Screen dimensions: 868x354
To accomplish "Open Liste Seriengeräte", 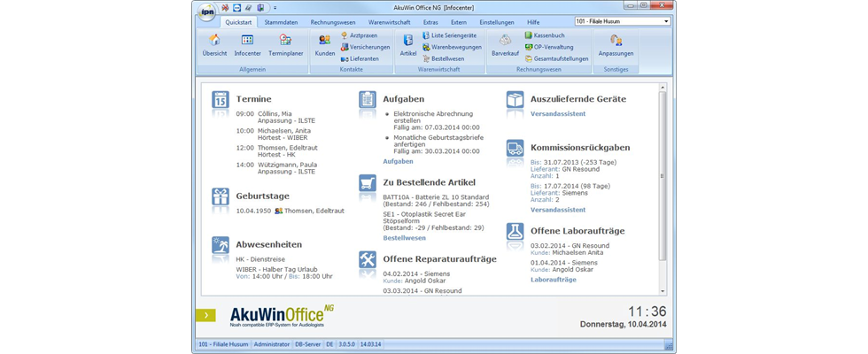I will 449,35.
